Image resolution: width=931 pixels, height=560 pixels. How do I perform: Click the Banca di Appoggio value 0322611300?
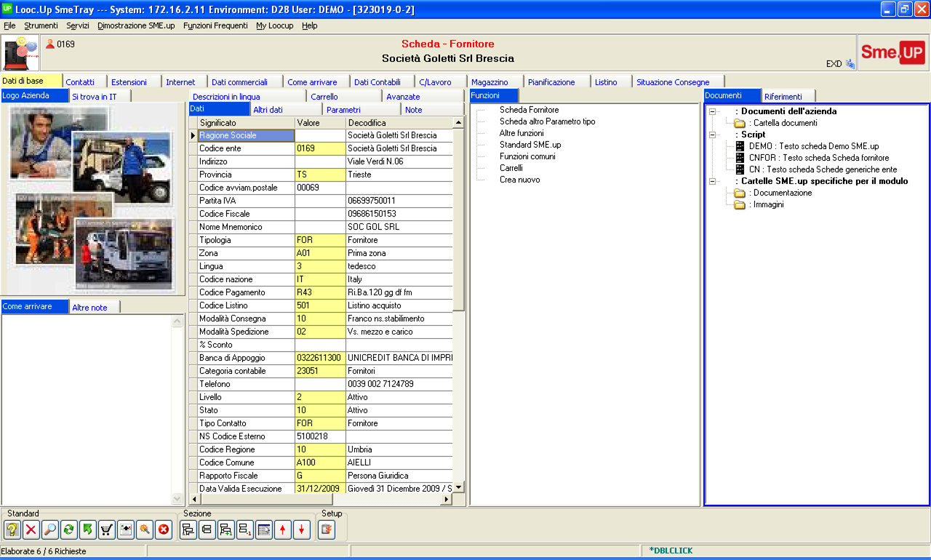[x=320, y=358]
